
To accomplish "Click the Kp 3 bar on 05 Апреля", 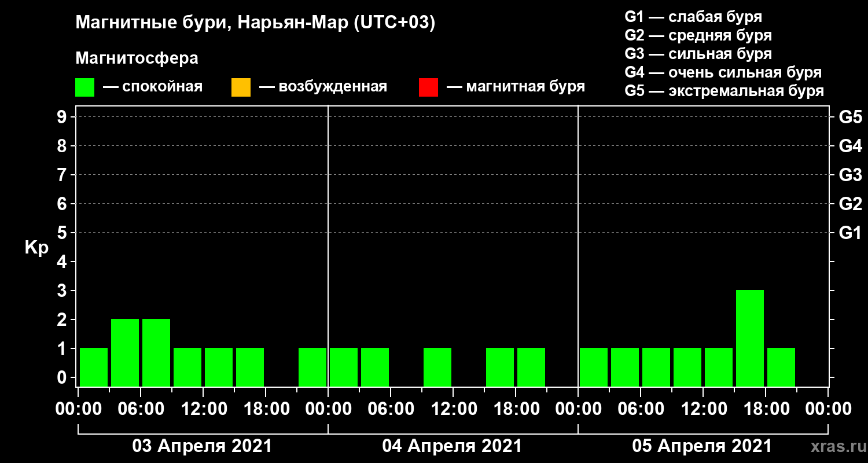I will tap(750, 338).
